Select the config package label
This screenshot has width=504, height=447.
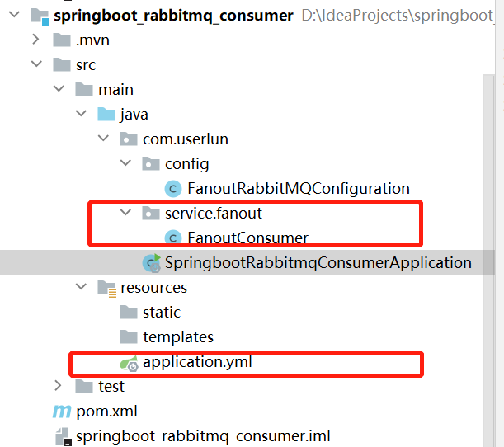click(x=186, y=164)
